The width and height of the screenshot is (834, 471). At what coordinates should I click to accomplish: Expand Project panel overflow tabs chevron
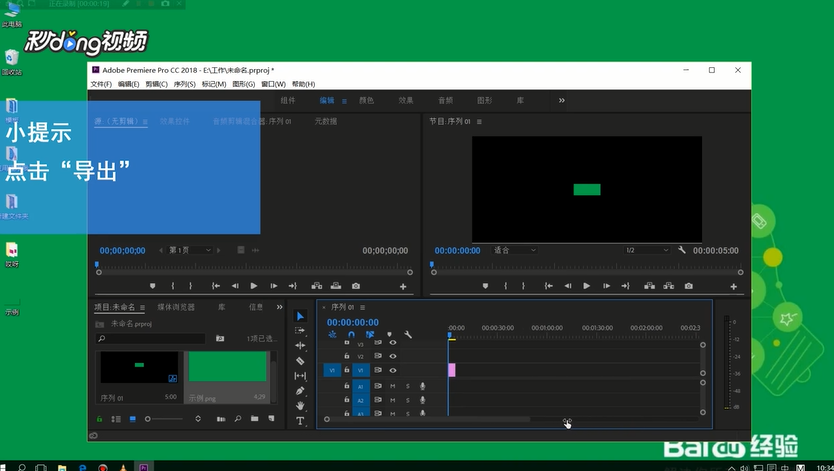click(x=280, y=307)
